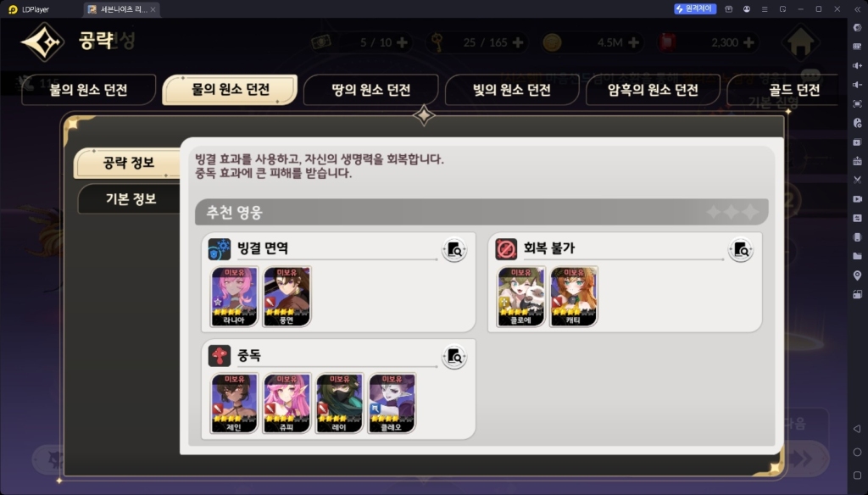
Task: Tap the home icon at top right
Action: pos(800,42)
